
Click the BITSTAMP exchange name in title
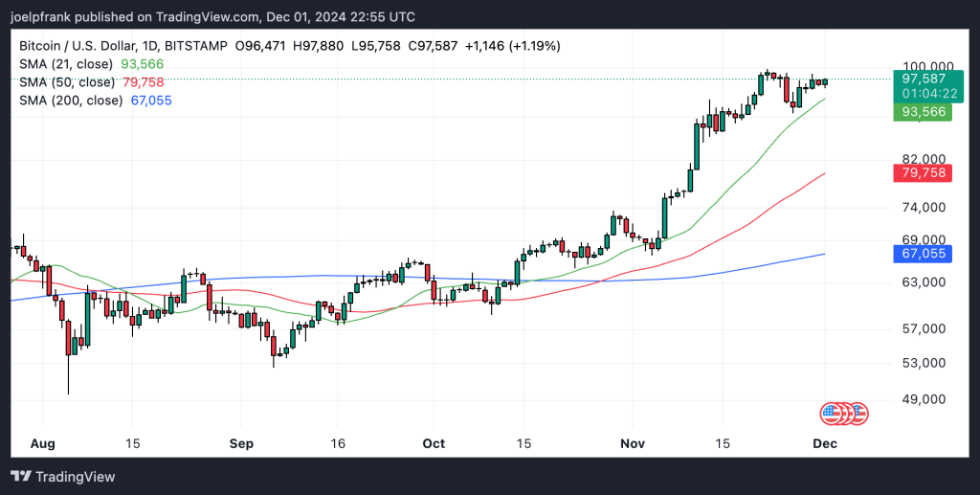(x=228, y=45)
